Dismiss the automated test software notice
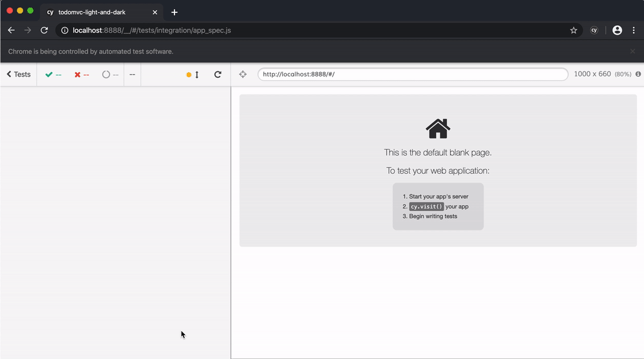Screen dimensions: 644x359 632,51
